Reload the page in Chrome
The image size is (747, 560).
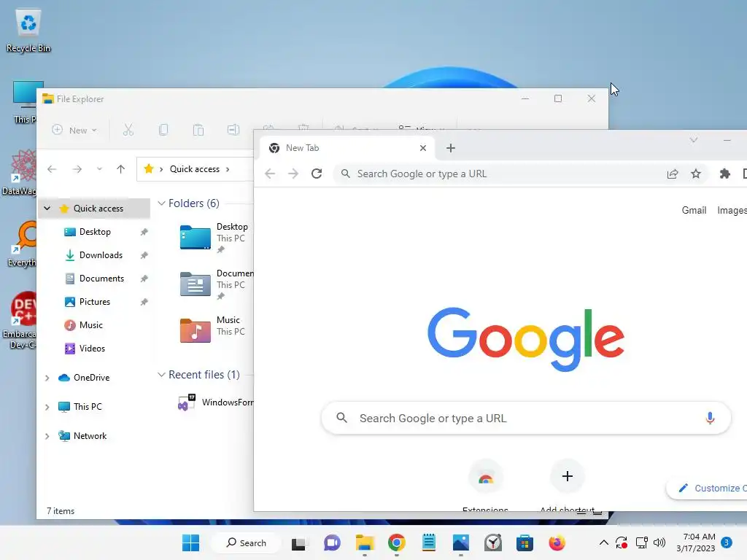(x=317, y=174)
